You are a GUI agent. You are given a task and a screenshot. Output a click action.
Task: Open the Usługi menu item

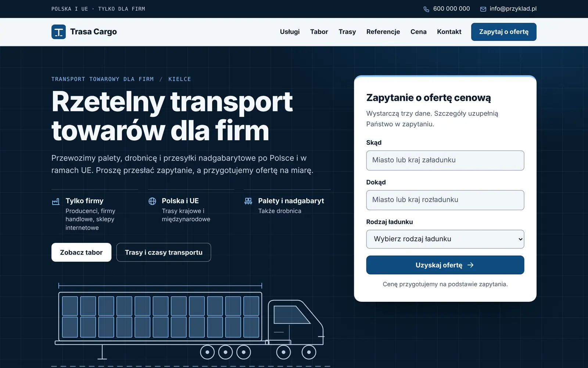[x=290, y=32]
